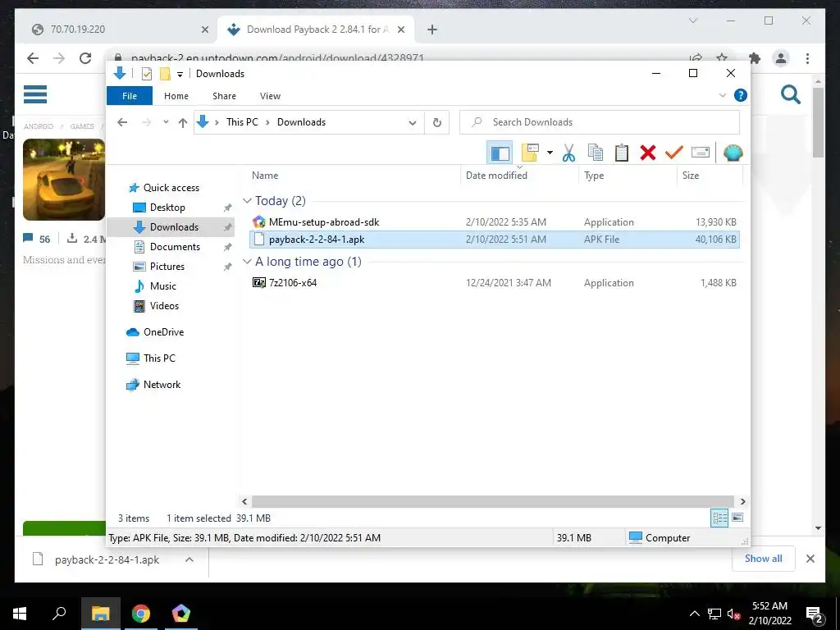Open recent locations dropdown in Explorer

click(166, 123)
